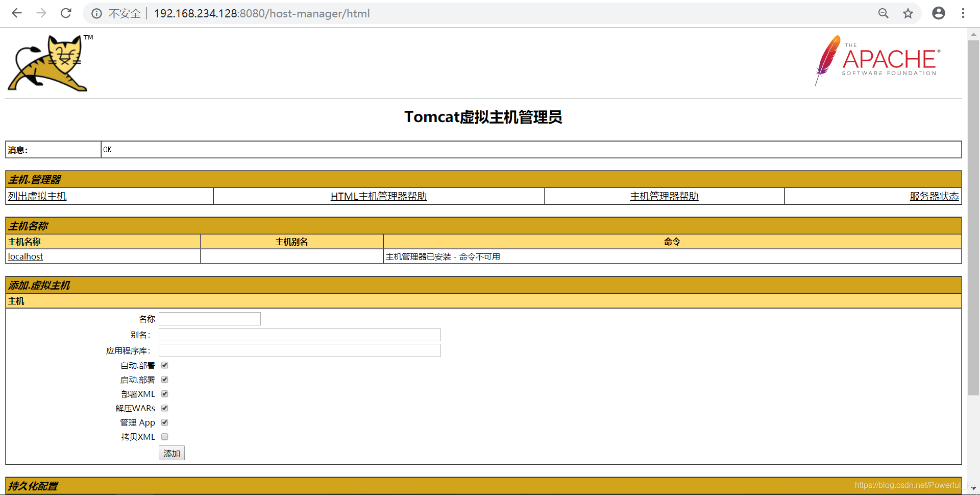Enable the 拷贝XML checkbox
The image size is (980, 495).
coord(165,437)
